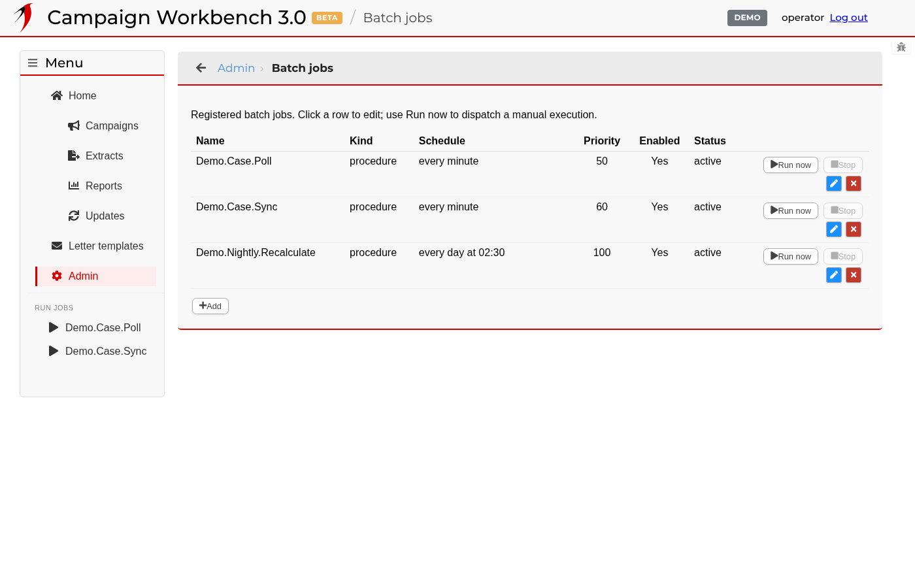Run now for the Demo.Case.Poll row
The width and height of the screenshot is (915, 588).
791,165
